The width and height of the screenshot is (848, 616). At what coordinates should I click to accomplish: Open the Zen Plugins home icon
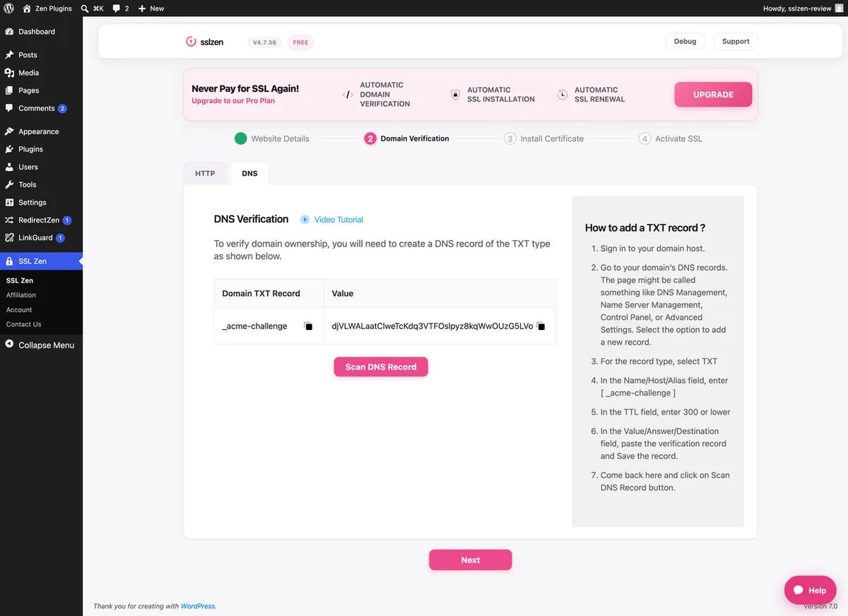click(27, 8)
